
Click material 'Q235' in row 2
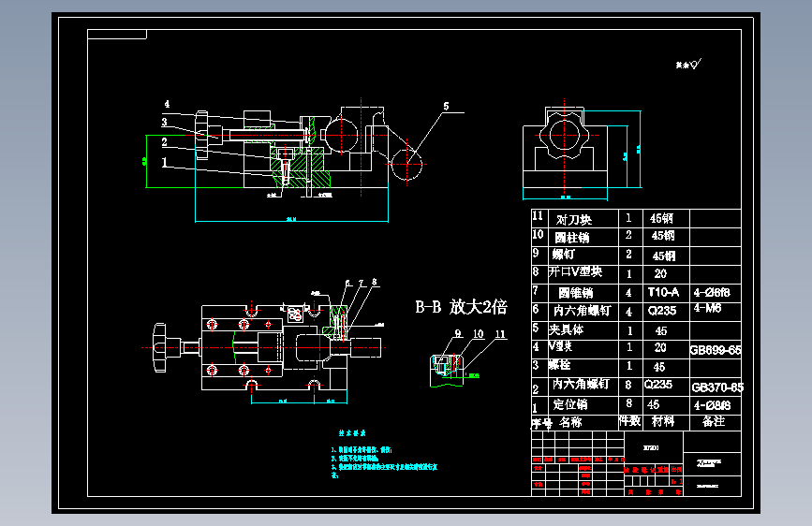657,385
